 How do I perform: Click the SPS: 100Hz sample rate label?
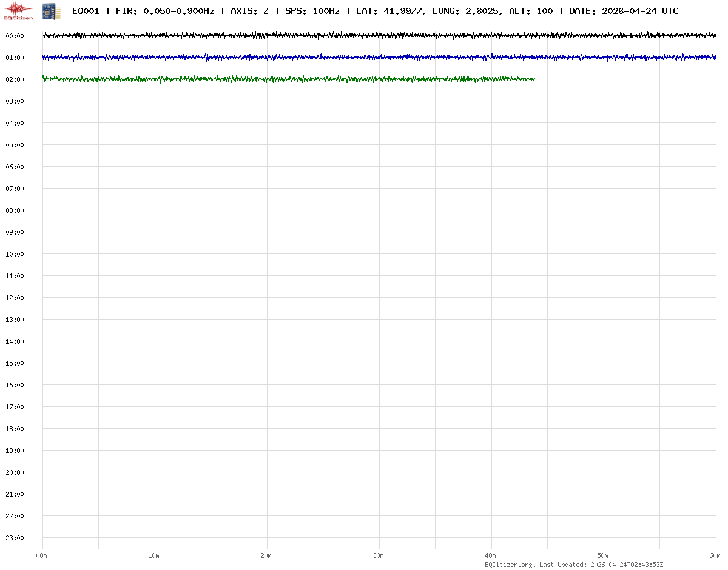(312, 11)
